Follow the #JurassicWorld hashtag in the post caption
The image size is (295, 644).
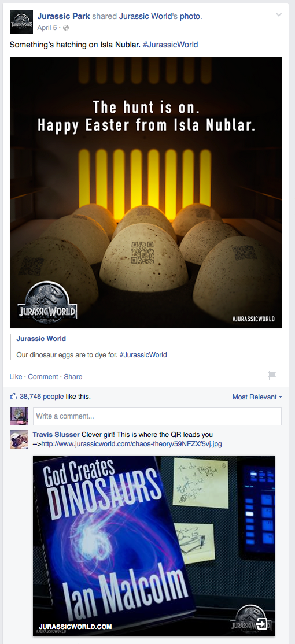click(170, 45)
